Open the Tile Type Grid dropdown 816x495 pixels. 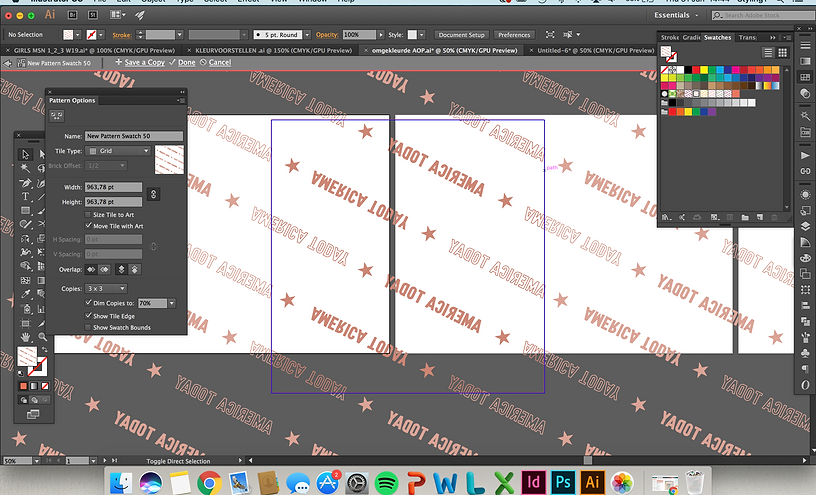[x=118, y=151]
